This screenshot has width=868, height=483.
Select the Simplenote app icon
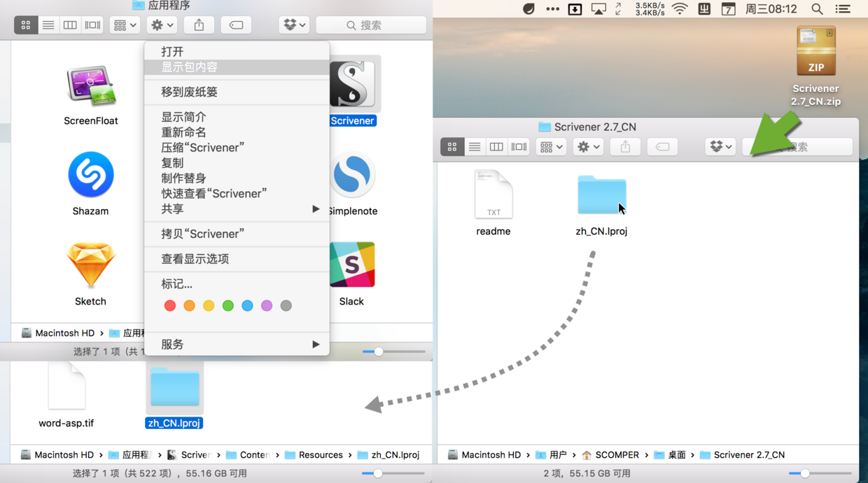[x=352, y=174]
